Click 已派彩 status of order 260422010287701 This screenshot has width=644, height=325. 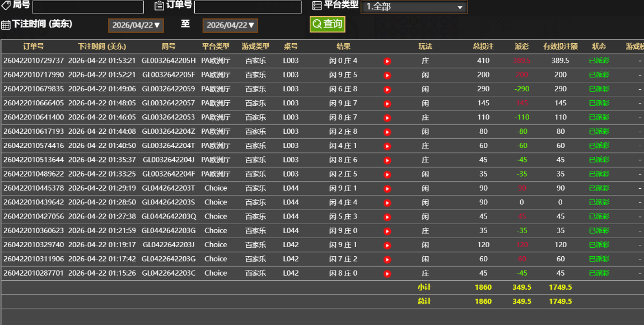click(x=599, y=273)
